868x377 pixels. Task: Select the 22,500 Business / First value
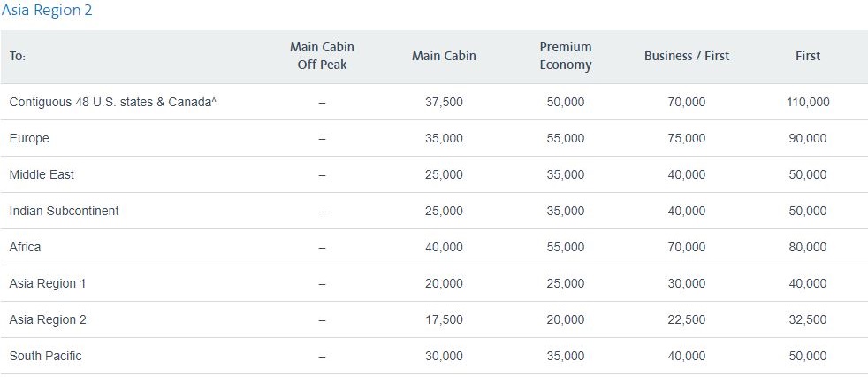coord(687,319)
